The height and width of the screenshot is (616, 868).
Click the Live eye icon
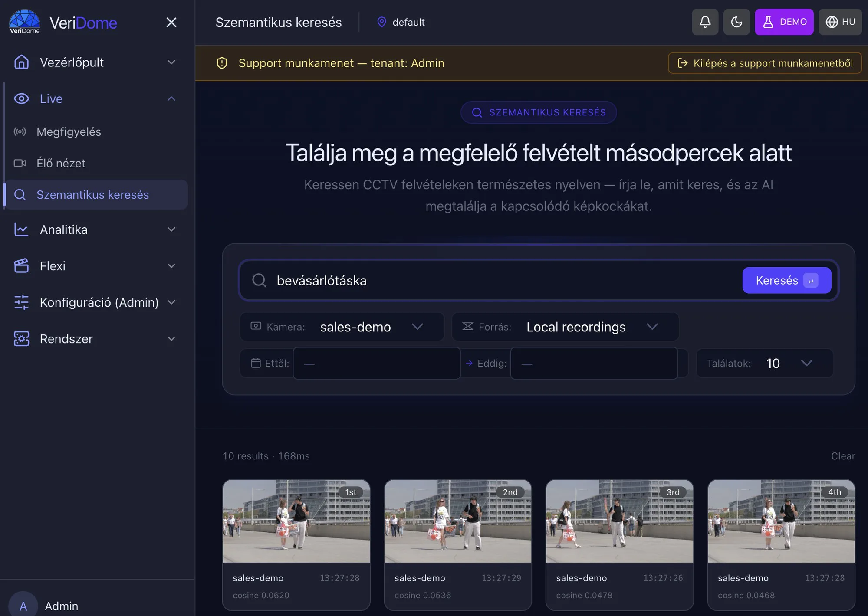21,98
